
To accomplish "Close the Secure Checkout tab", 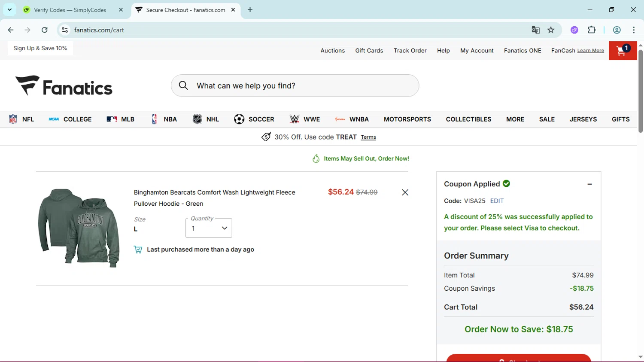I will tap(233, 10).
